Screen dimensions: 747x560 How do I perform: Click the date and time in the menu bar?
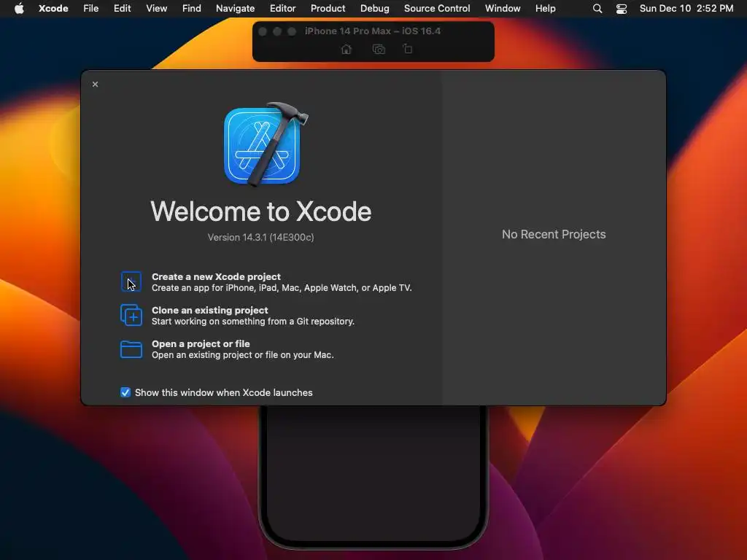[686, 8]
